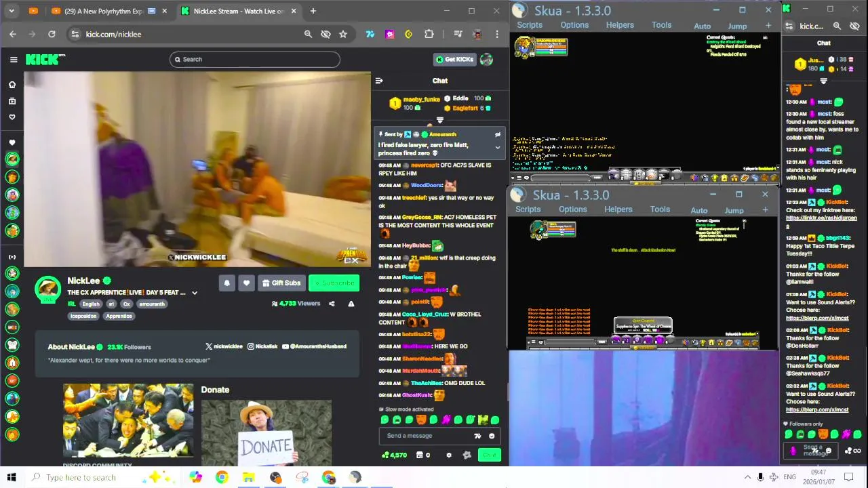Click Jump in lower Skua window

pyautogui.click(x=734, y=211)
